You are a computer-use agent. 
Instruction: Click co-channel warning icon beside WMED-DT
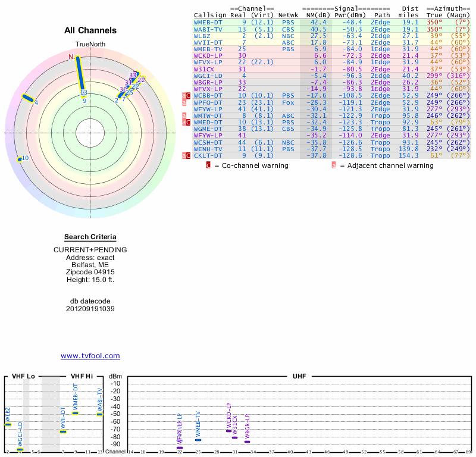[189, 123]
